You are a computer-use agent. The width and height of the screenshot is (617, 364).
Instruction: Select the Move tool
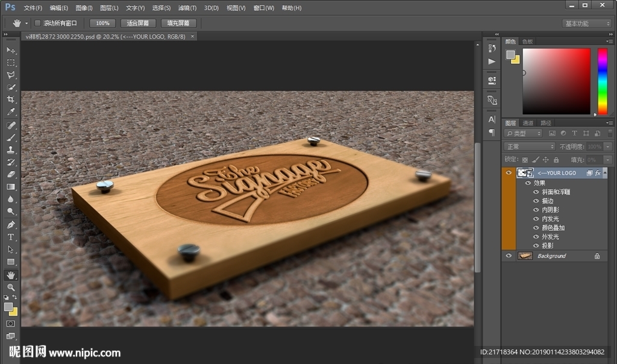(x=11, y=50)
